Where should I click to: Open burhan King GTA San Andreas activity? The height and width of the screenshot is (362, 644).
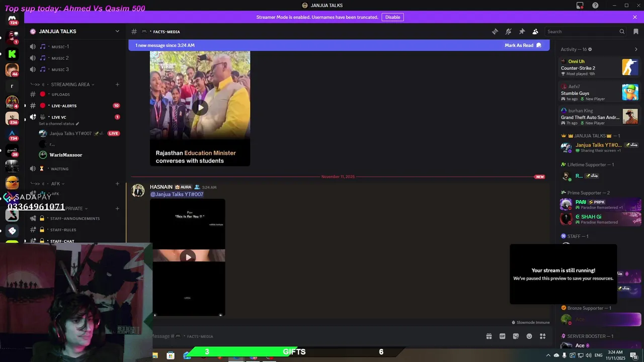[599, 117]
